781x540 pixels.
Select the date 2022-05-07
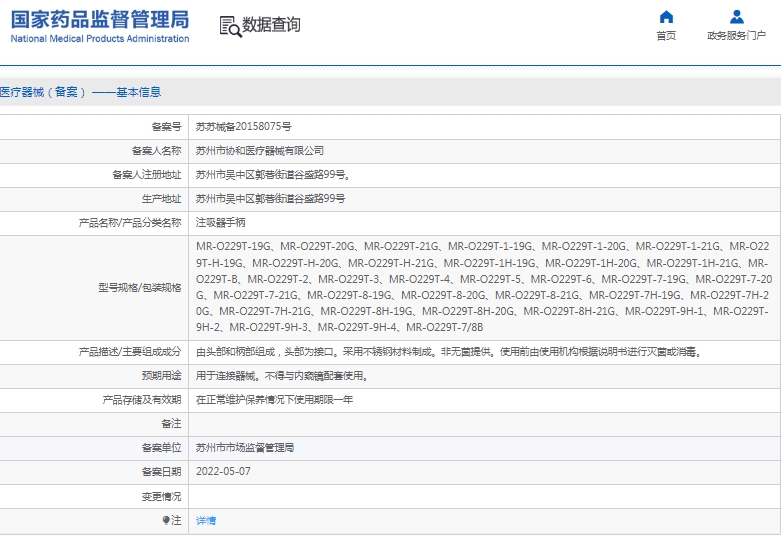click(x=223, y=471)
